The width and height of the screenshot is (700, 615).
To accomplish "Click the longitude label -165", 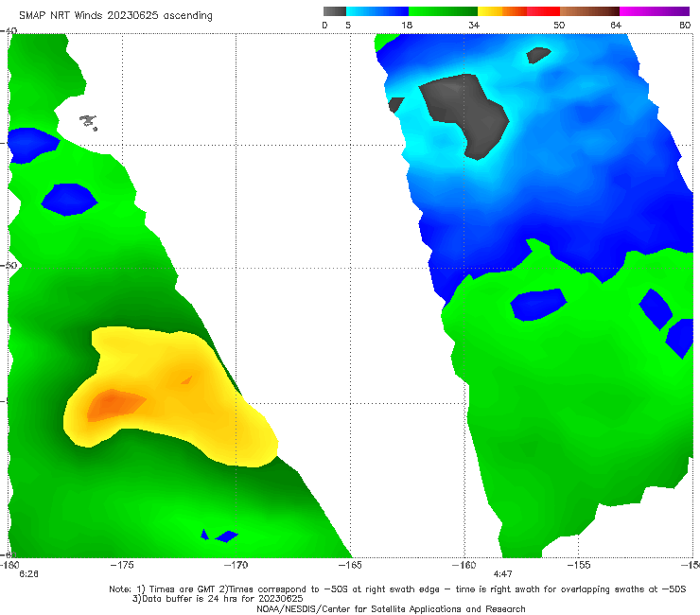I will coord(350,565).
